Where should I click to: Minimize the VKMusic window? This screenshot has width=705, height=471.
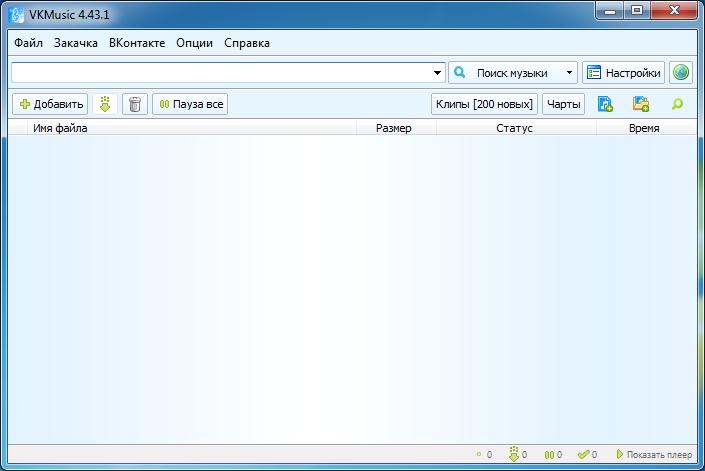pyautogui.click(x=610, y=11)
